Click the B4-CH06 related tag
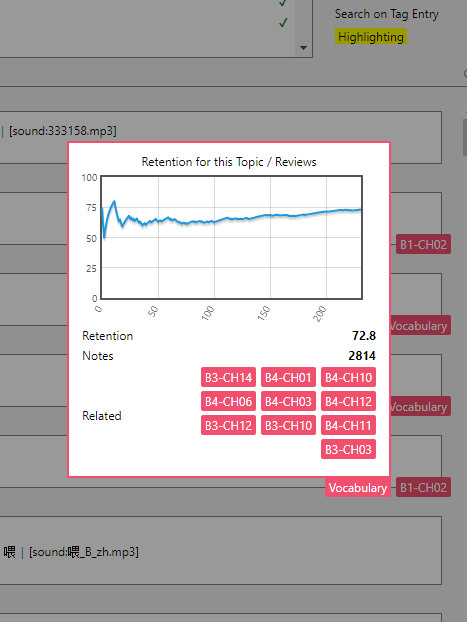 coord(228,401)
